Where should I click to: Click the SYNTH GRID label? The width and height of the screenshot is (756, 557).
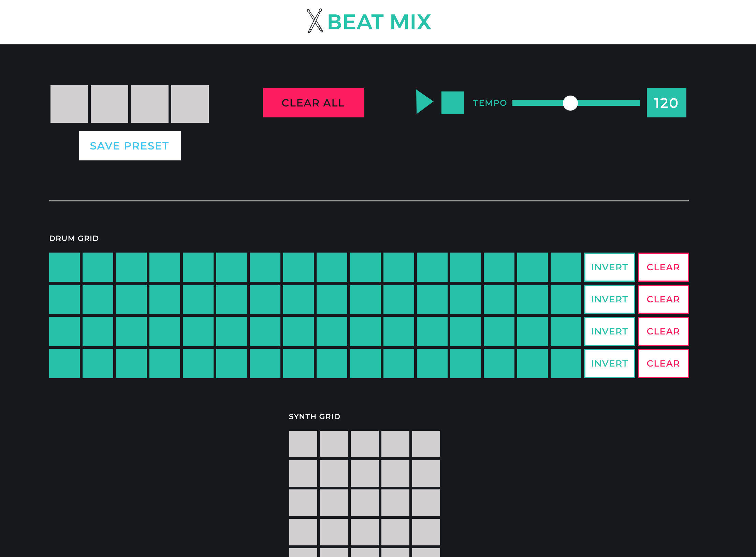click(315, 416)
